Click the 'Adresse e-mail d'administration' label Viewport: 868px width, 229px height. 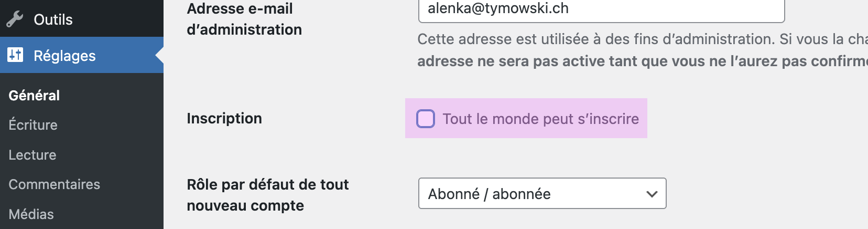pyautogui.click(x=244, y=19)
